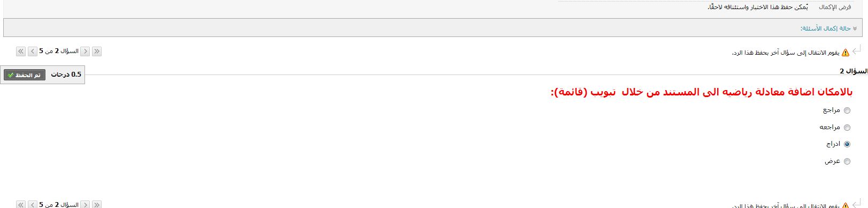Select the مراجعه answer option
Image resolution: width=868 pixels, height=208 pixels.
(x=847, y=128)
